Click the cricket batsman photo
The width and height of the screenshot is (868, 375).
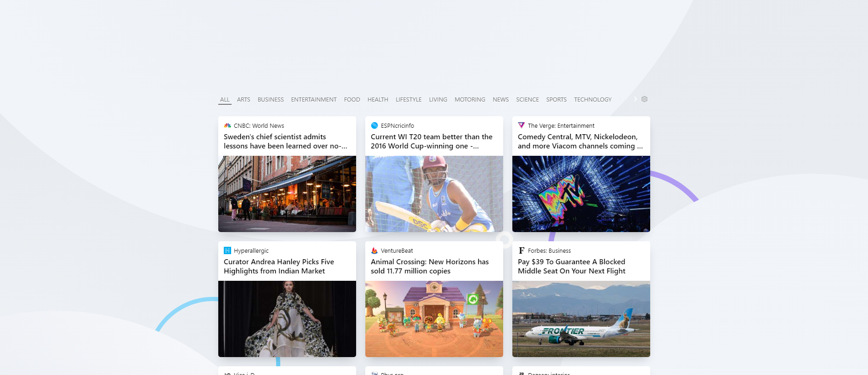point(434,194)
